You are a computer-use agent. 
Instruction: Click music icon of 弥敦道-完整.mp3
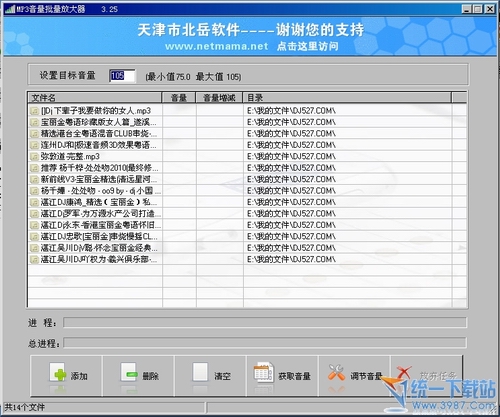(x=34, y=156)
